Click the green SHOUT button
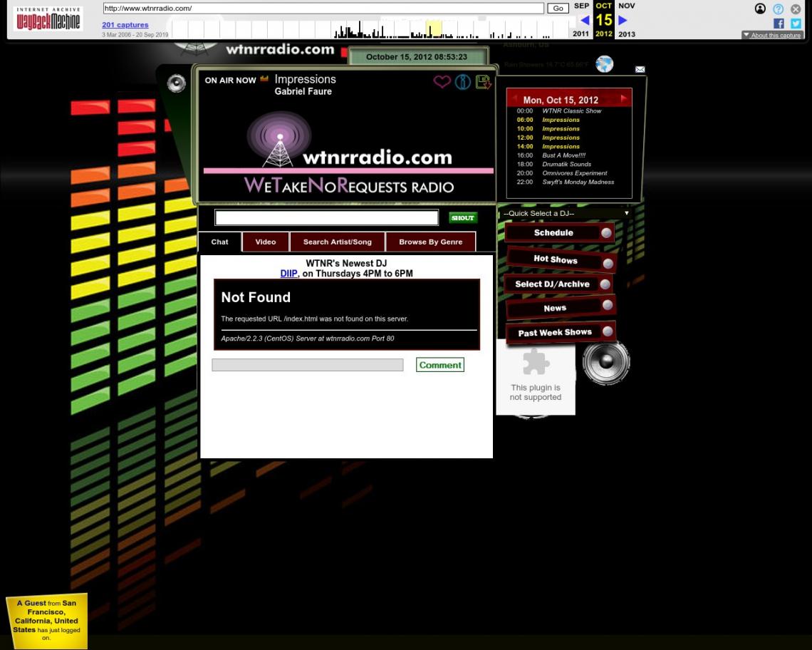The image size is (812, 650). click(x=462, y=218)
